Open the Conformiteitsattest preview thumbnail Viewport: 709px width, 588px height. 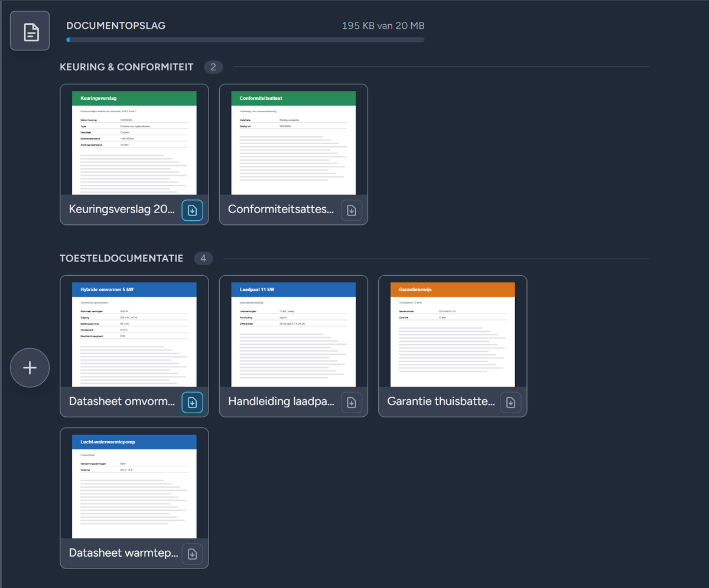[294, 142]
